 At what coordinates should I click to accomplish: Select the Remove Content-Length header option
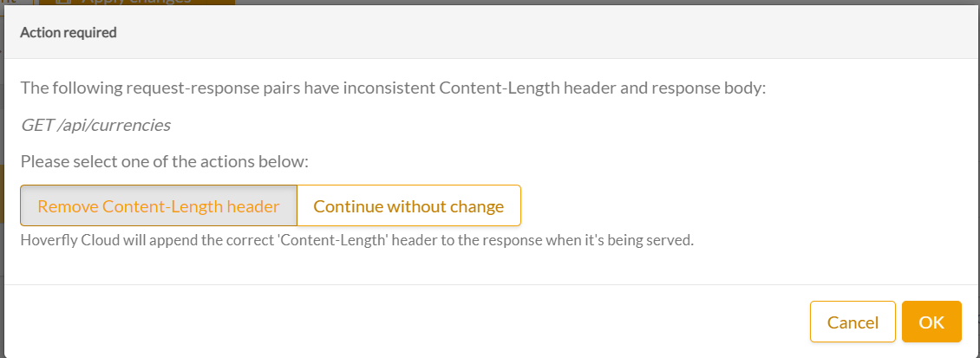[x=159, y=206]
